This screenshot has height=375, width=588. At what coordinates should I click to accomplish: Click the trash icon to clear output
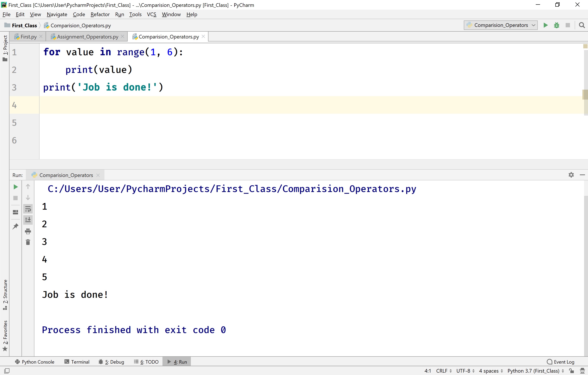tap(28, 242)
